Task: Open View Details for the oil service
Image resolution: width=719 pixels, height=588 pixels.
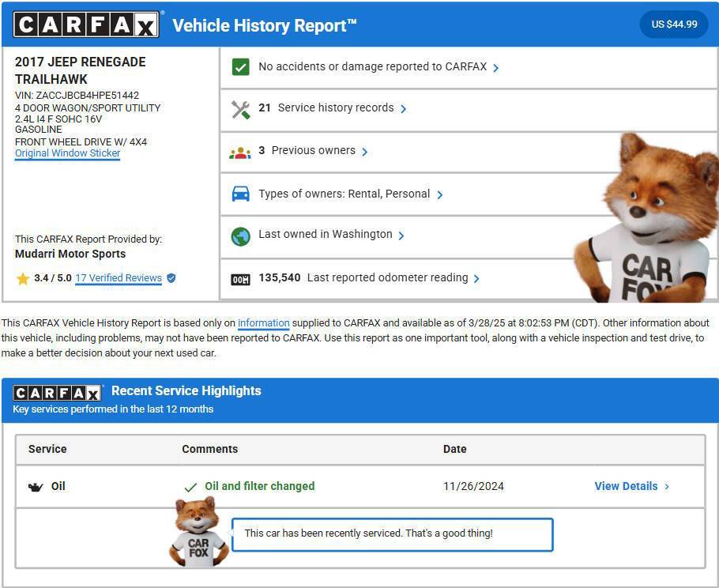Action: [626, 486]
